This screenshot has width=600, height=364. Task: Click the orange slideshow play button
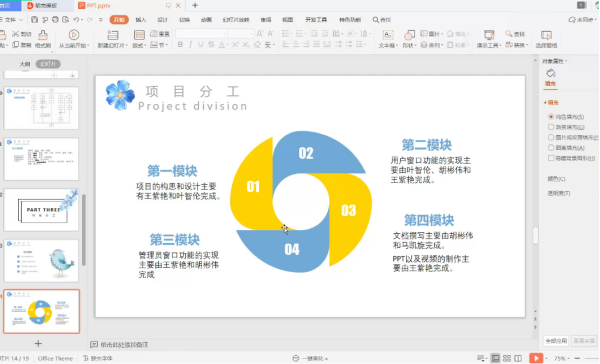click(536, 358)
